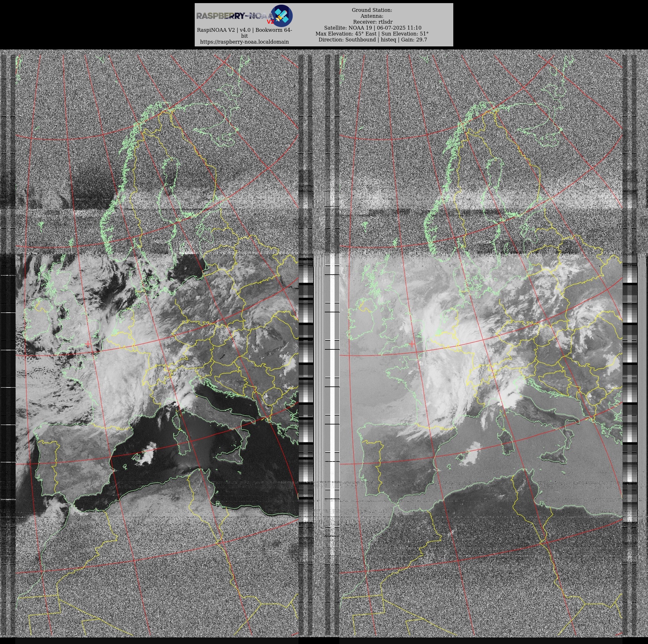Click the "Receiver: rtlsdr" line
Viewport: 648px width, 644px height.
point(373,22)
